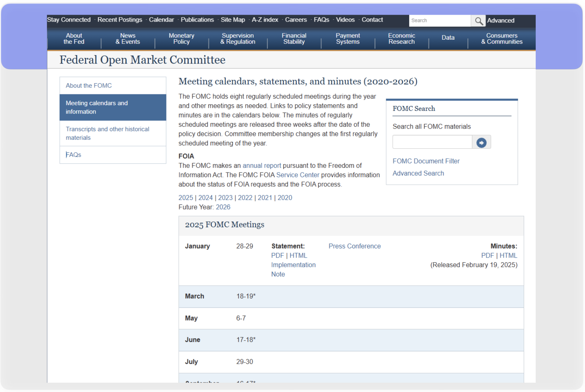Jump to the 2024 year link

click(x=205, y=198)
